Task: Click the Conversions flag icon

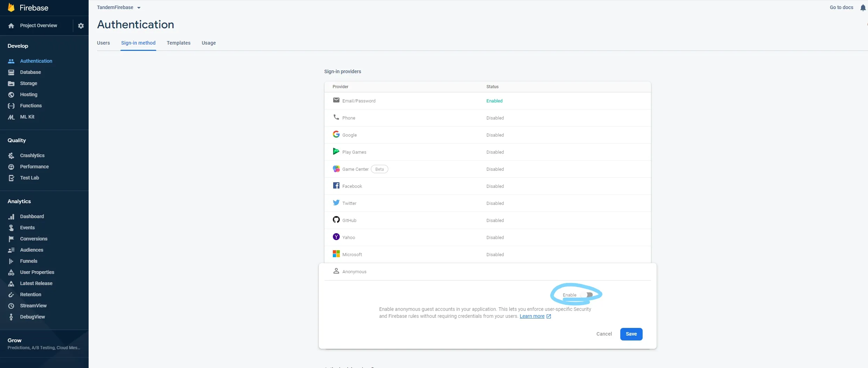Action: point(11,239)
